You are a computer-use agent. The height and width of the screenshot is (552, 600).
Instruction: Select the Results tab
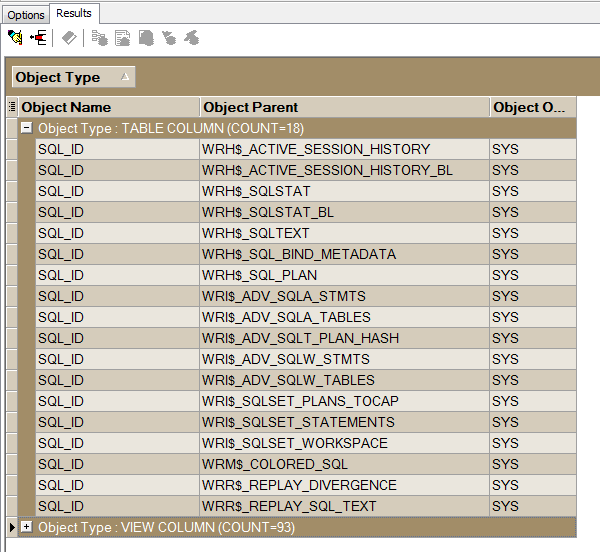pos(74,13)
